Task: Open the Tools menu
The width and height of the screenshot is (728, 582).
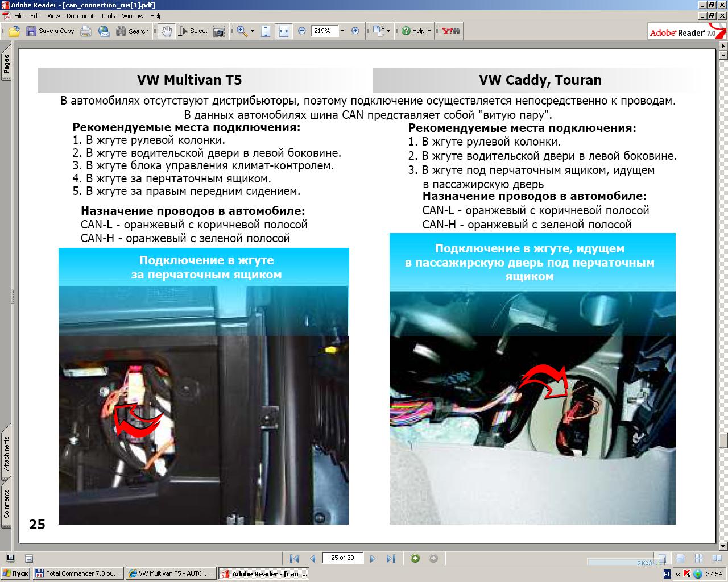Action: click(108, 16)
